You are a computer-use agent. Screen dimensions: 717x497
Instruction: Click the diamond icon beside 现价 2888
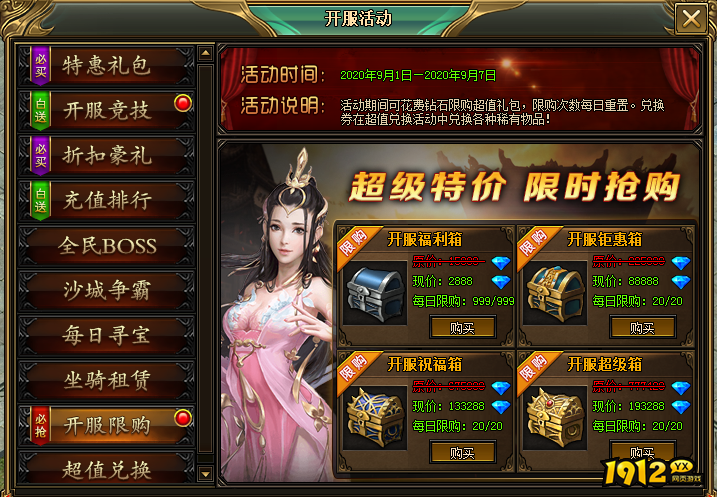[x=501, y=282]
